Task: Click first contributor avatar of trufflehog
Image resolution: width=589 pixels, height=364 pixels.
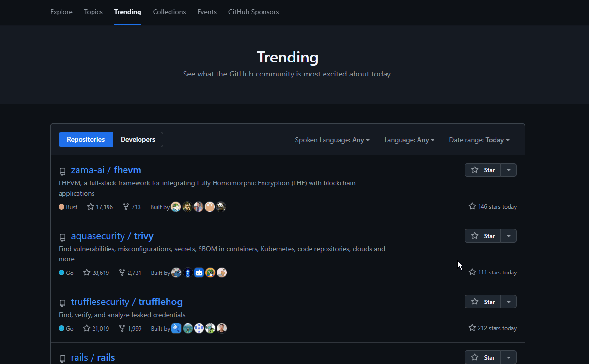Action: 176,328
